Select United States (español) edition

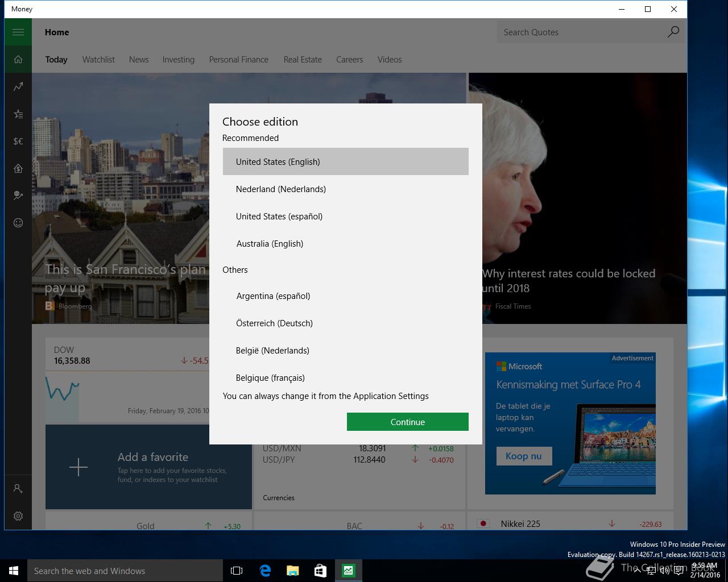[346, 216]
